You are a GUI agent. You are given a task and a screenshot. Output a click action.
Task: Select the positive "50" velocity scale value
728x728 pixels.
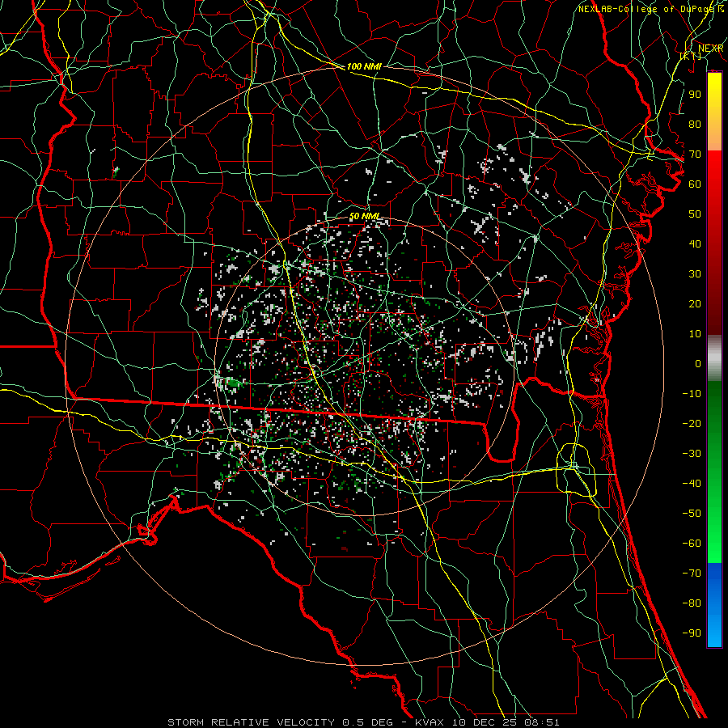click(x=695, y=214)
